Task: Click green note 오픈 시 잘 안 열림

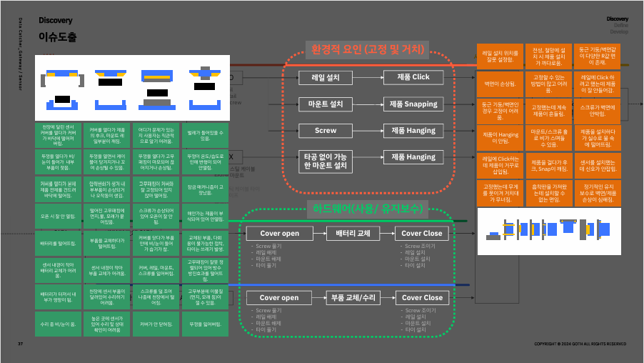Action: (x=58, y=217)
